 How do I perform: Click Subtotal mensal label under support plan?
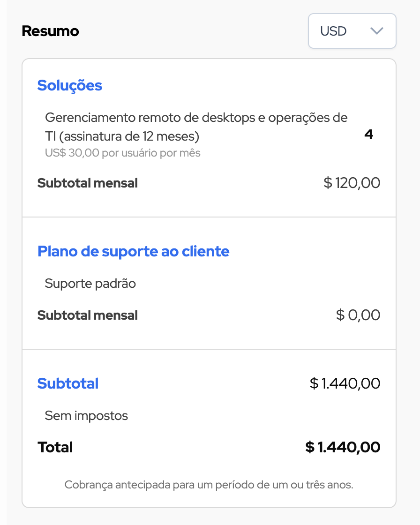point(87,315)
